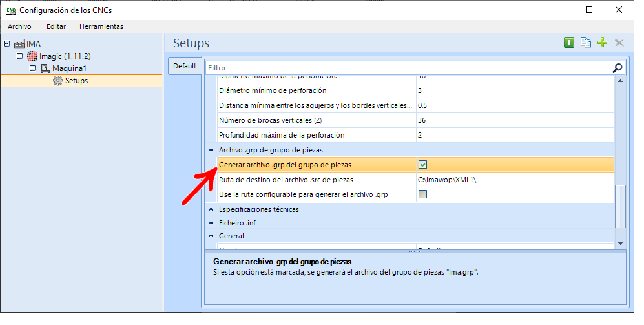The width and height of the screenshot is (644, 325).
Task: Open the Archivo menu
Action: point(19,26)
